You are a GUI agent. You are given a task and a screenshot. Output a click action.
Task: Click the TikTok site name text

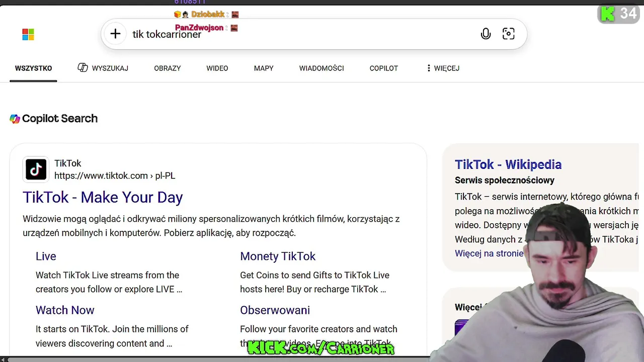tap(68, 163)
